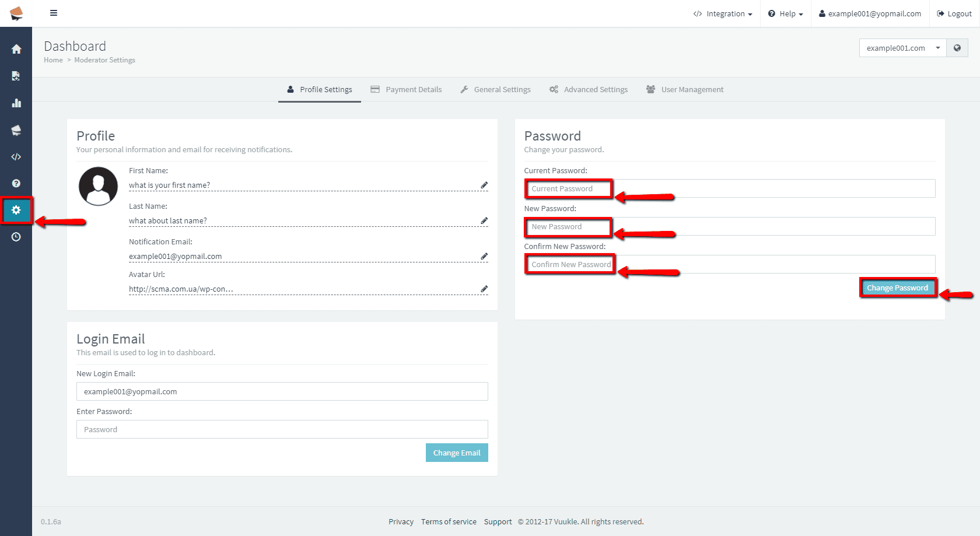Open the User Management tab
This screenshot has height=536, width=980.
coord(685,90)
